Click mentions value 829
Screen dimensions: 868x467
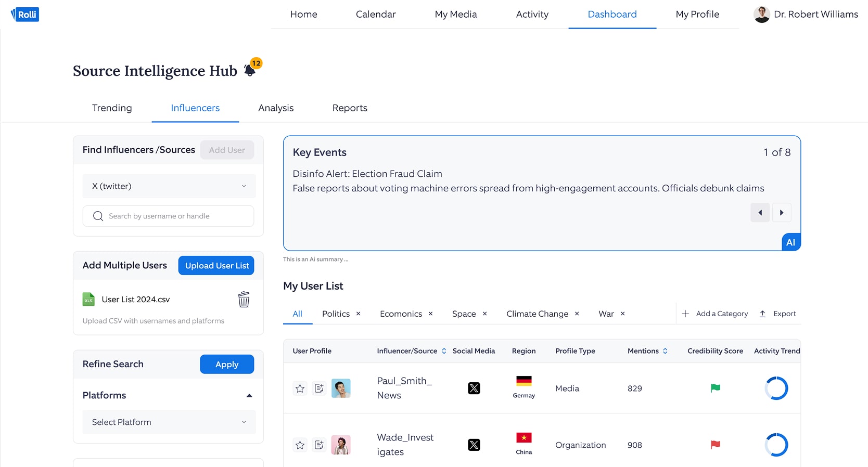(x=635, y=388)
